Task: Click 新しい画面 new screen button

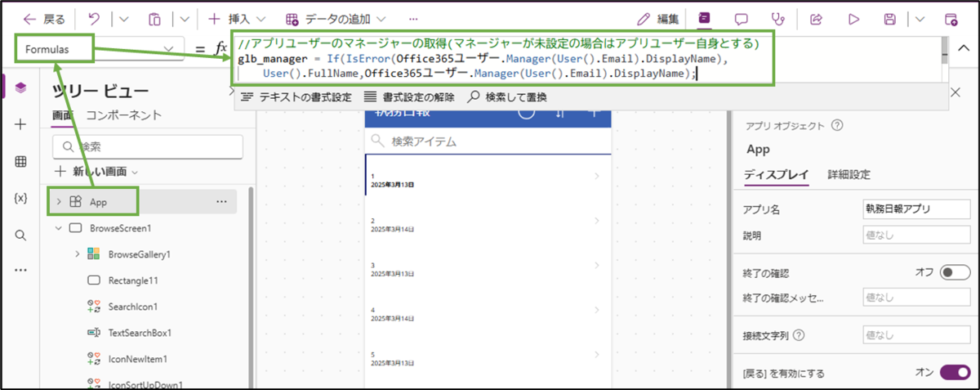Action: point(96,172)
